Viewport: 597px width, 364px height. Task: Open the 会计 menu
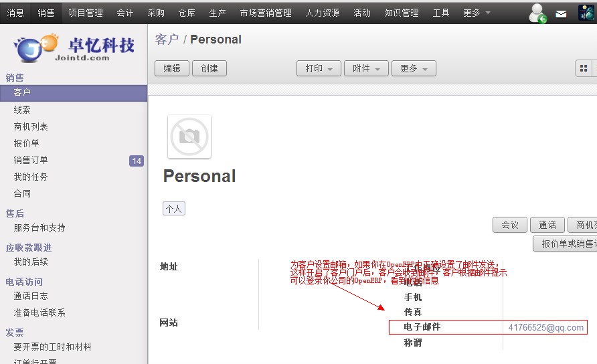(x=124, y=13)
